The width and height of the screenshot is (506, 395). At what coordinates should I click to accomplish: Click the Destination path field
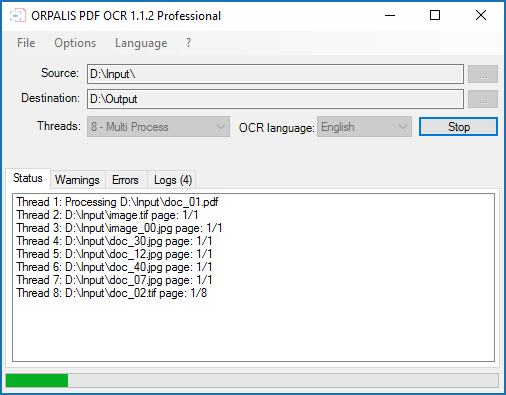coord(275,99)
